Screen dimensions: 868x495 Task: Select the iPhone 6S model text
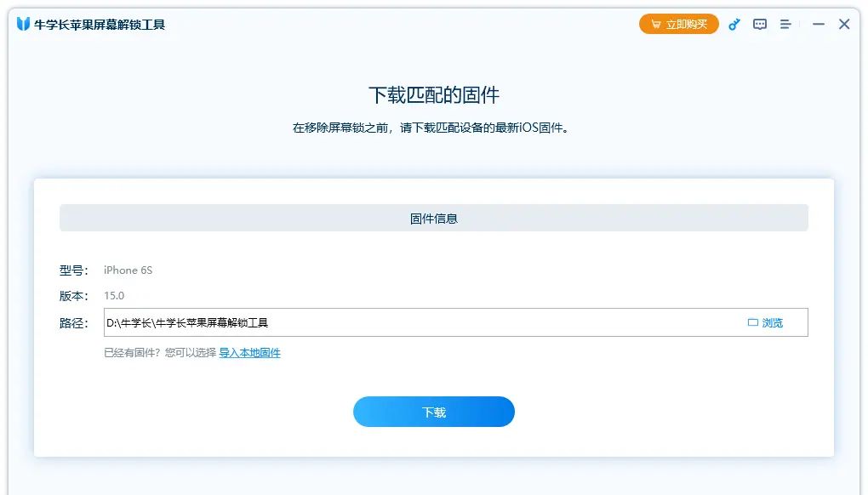pos(128,270)
